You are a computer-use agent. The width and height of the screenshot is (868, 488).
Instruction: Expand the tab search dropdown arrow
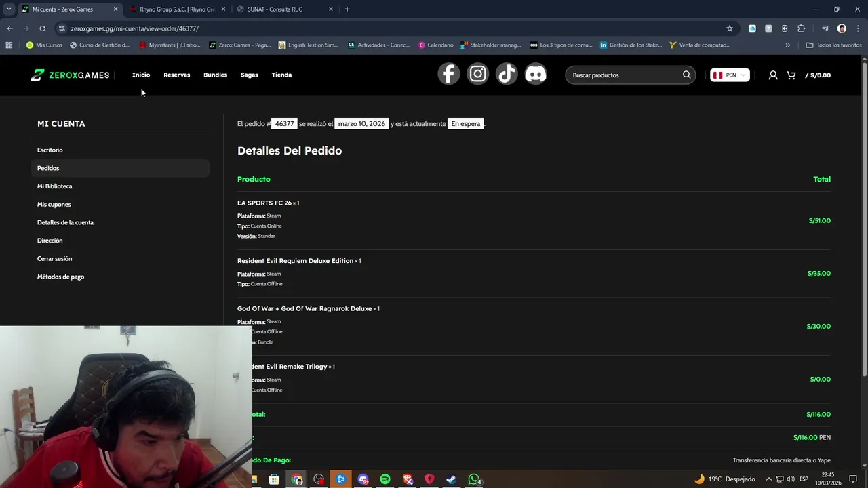(x=9, y=9)
